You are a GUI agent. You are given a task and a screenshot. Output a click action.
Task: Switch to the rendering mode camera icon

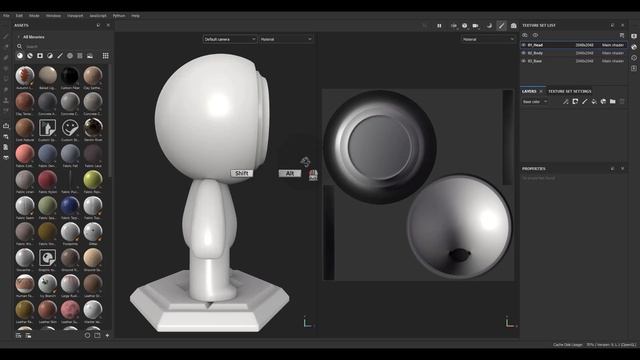tap(513, 26)
